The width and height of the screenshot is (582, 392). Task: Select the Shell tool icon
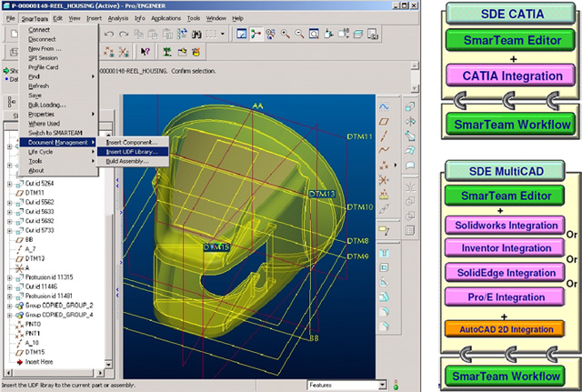pyautogui.click(x=384, y=267)
